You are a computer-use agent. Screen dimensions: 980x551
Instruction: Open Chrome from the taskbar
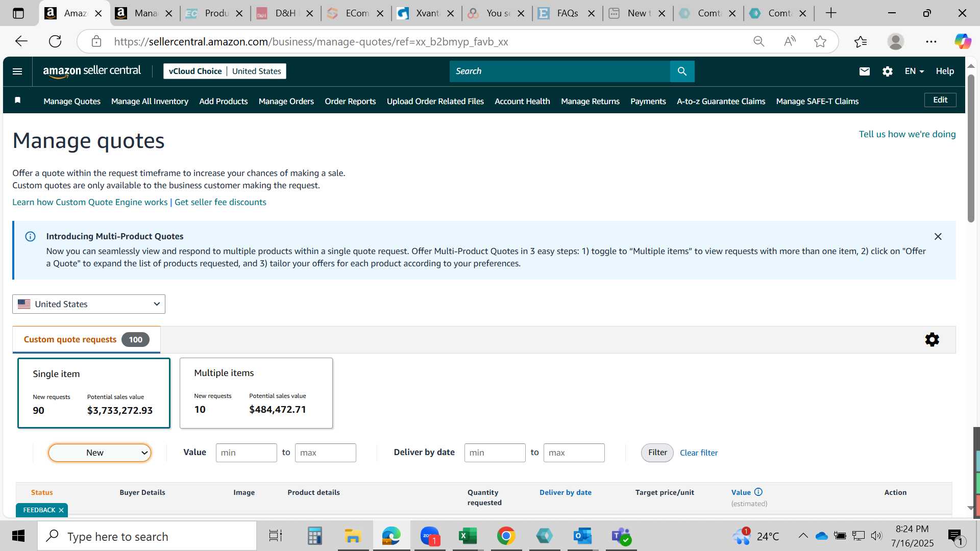click(x=506, y=536)
